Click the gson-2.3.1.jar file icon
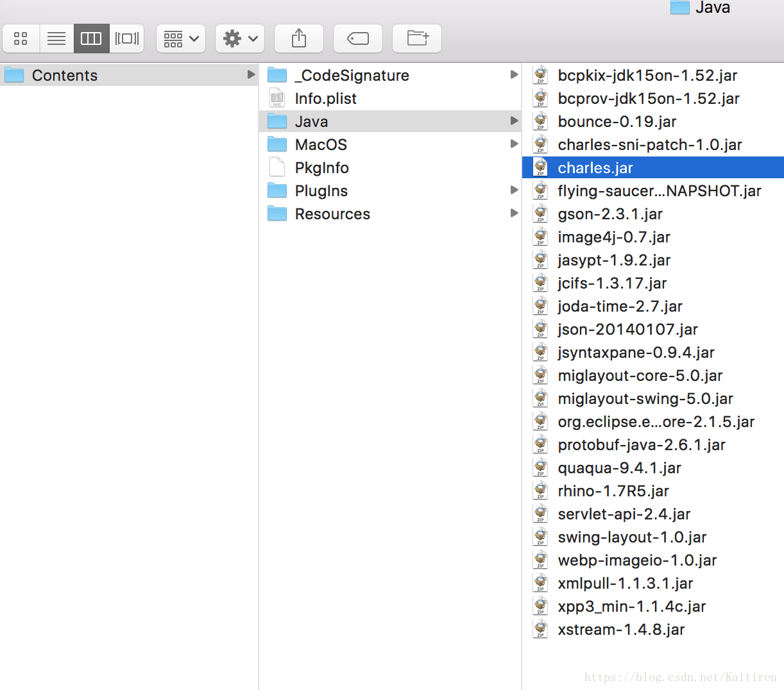The height and width of the screenshot is (690, 784). pyautogui.click(x=541, y=214)
